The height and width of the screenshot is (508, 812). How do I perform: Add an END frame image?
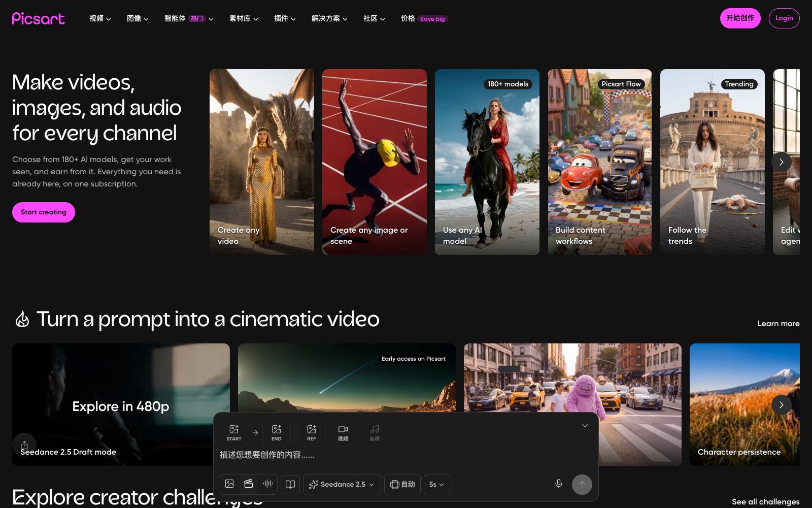point(277,432)
